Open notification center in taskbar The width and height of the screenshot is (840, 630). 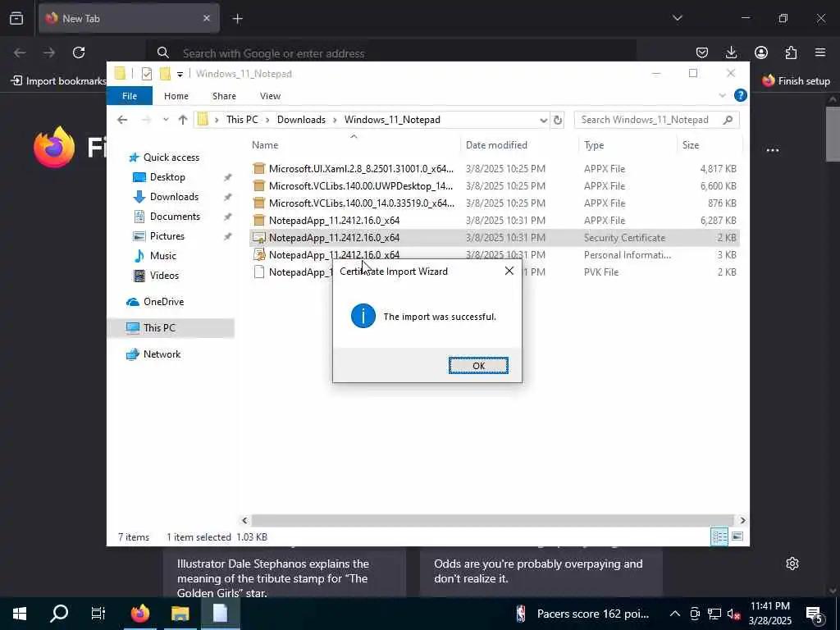click(x=814, y=614)
